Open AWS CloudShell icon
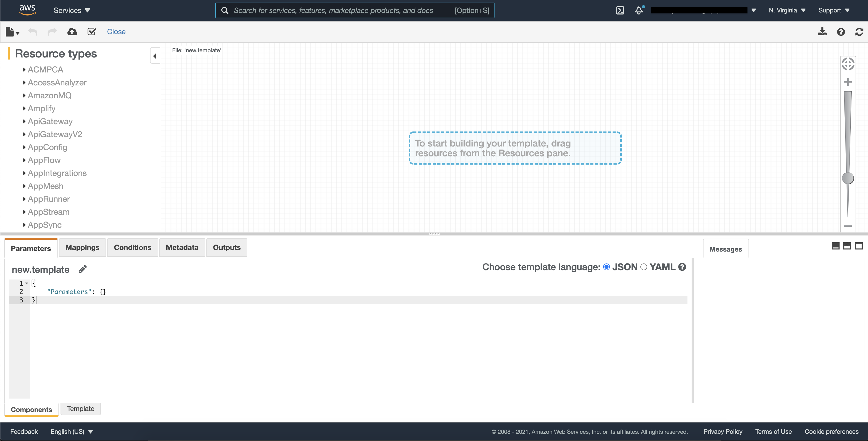The image size is (868, 441). pos(620,10)
